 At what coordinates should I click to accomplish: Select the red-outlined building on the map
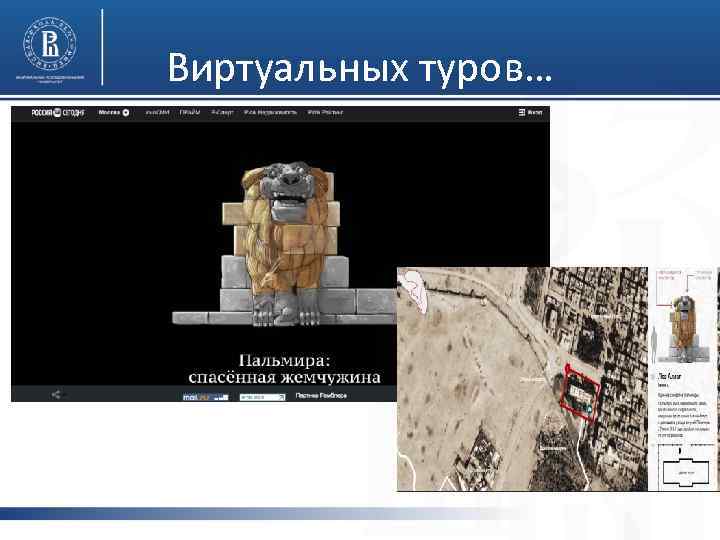point(581,395)
